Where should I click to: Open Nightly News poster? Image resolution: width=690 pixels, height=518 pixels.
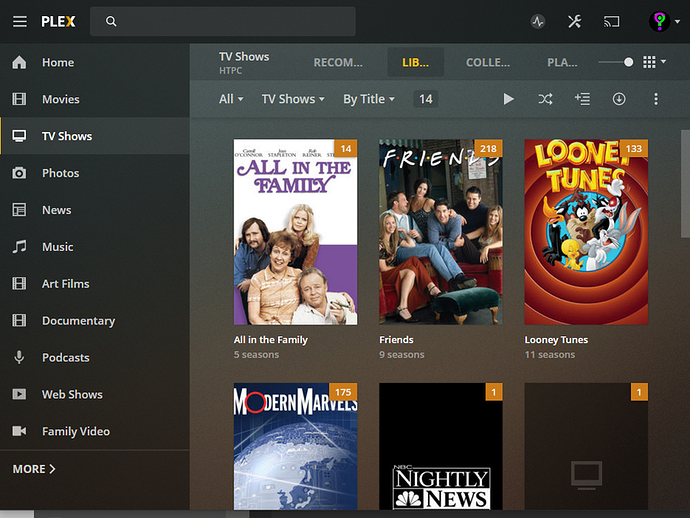tap(440, 446)
